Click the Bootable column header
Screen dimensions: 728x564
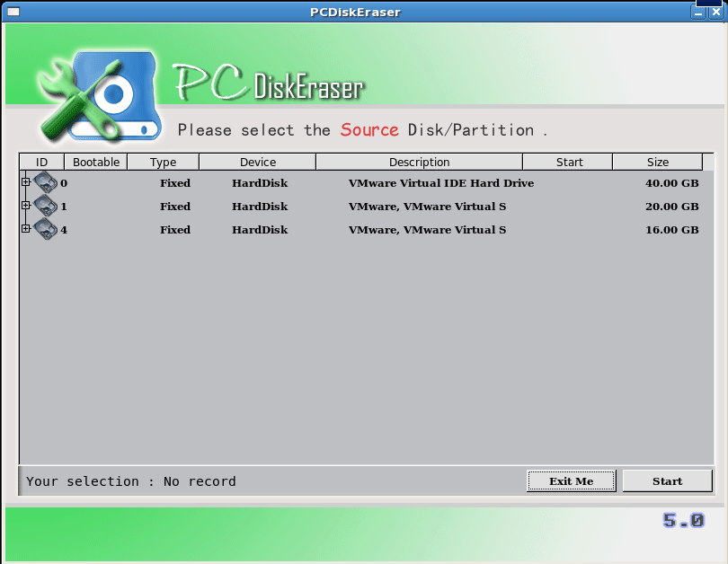95,162
